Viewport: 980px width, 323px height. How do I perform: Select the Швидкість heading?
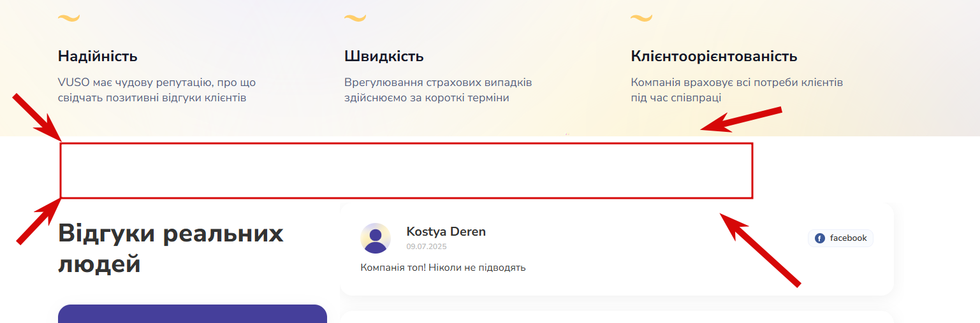click(384, 56)
